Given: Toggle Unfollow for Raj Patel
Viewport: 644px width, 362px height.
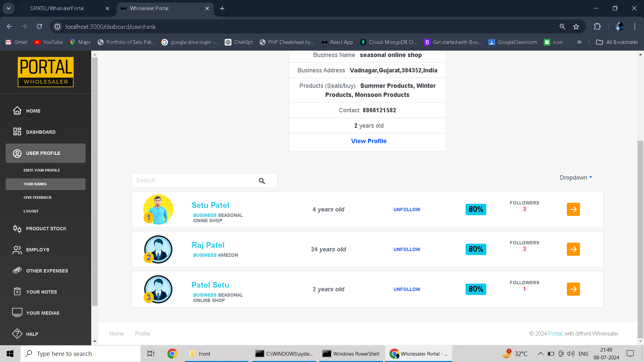Looking at the screenshot, I should pos(407,249).
